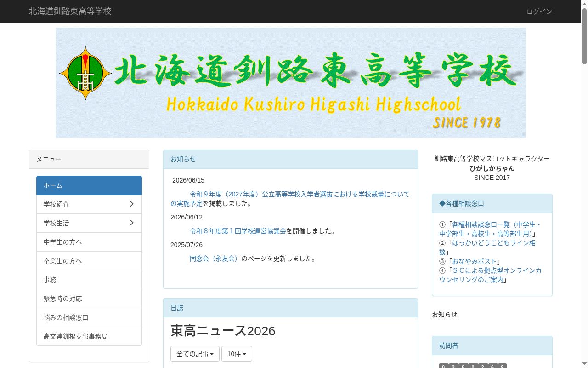This screenshot has width=588, height=368.
Task: Open おなやみポスト link
Action: [x=475, y=261]
